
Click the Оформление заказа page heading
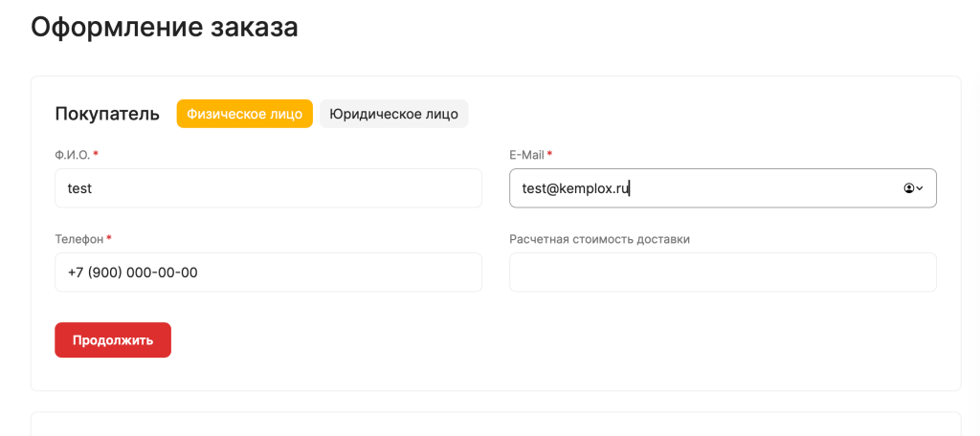click(x=165, y=27)
